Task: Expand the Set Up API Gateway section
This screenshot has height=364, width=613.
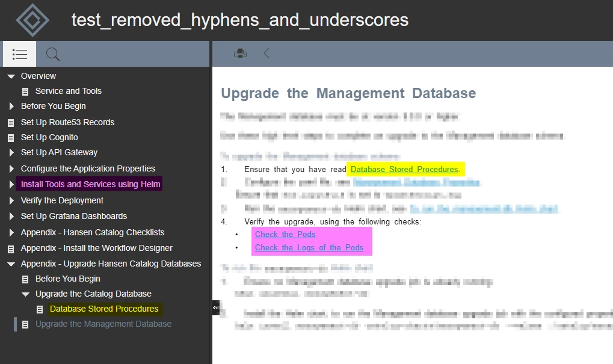Action: pos(11,152)
